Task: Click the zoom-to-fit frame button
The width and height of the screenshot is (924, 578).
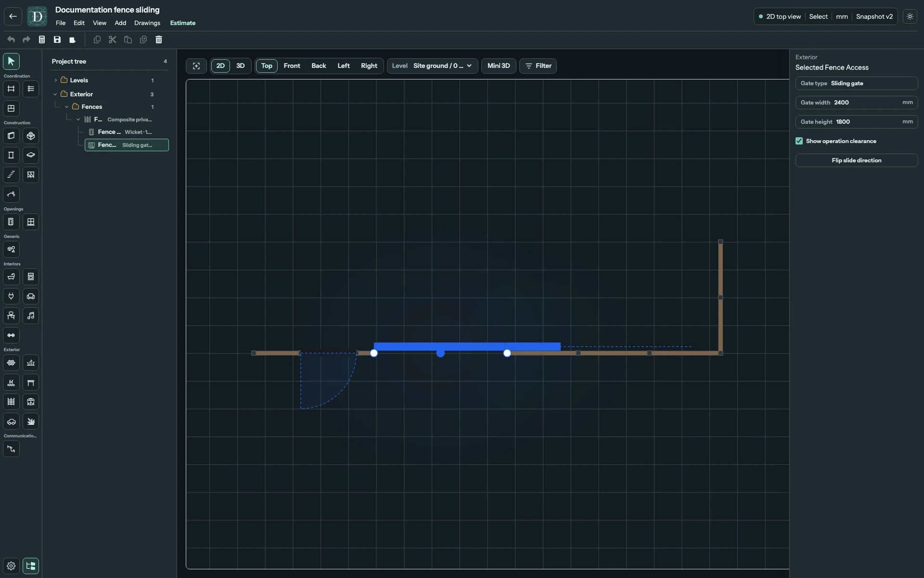Action: 196,66
